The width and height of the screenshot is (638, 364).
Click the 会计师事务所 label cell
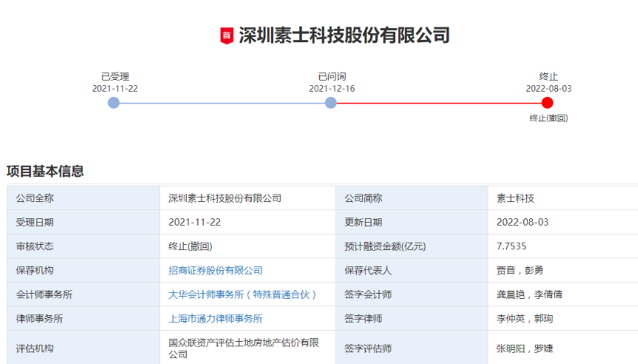click(x=84, y=294)
